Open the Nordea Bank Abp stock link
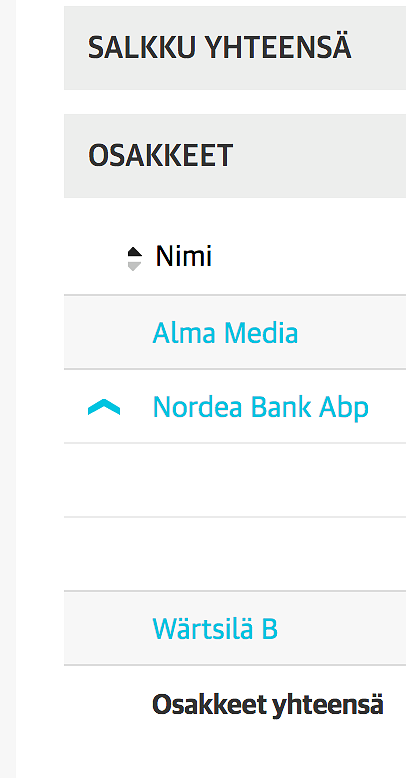 pyautogui.click(x=261, y=407)
